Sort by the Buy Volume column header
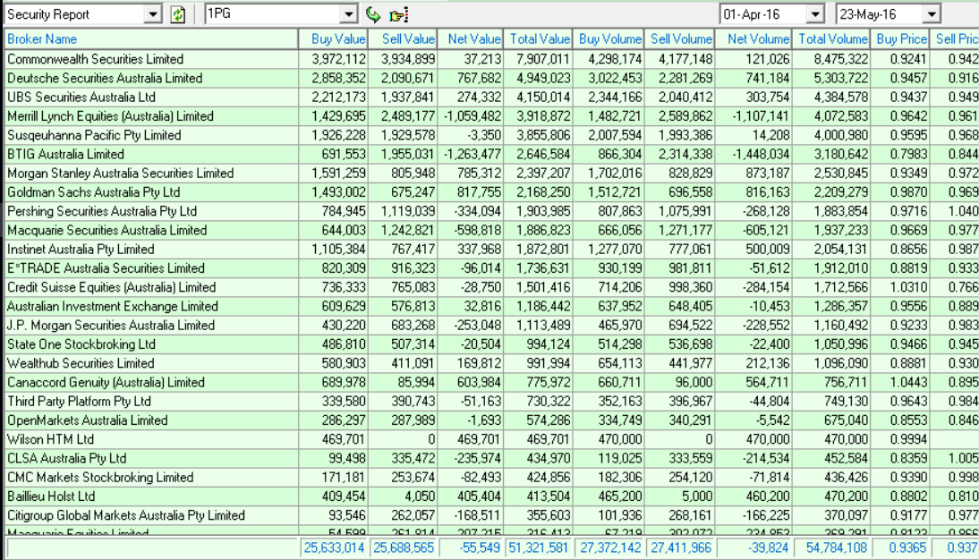Image resolution: width=979 pixels, height=560 pixels. [609, 39]
